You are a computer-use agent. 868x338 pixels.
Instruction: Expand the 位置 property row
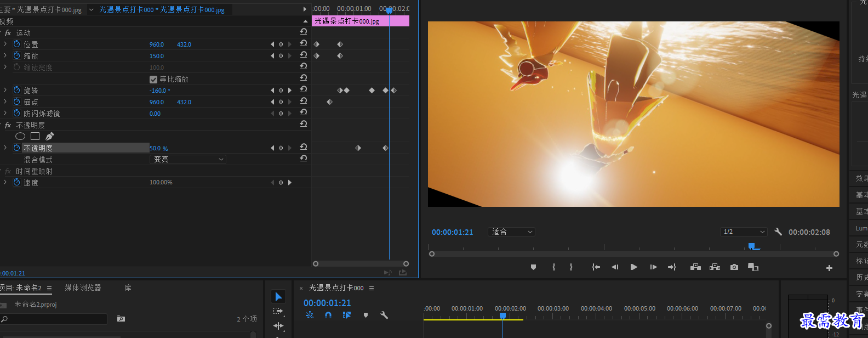pyautogui.click(x=5, y=44)
